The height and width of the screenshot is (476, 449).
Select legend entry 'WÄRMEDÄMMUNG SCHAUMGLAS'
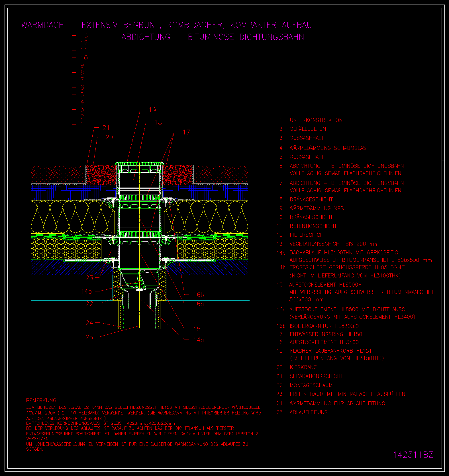tap(328, 148)
